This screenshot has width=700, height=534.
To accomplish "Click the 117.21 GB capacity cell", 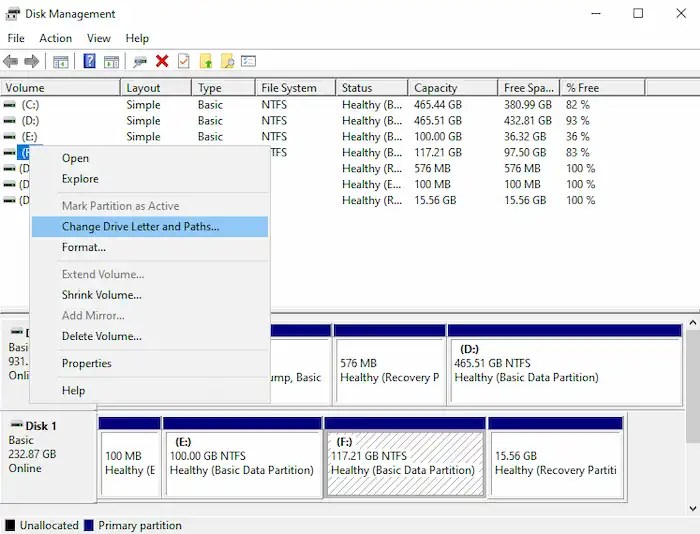I will point(438,153).
